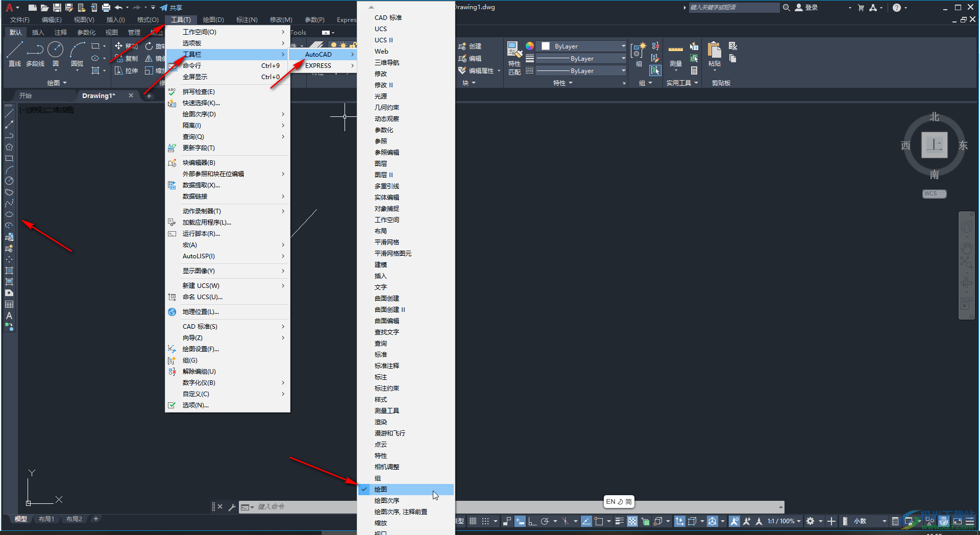Image resolution: width=980 pixels, height=535 pixels.
Task: Toggle object snap tracking in status bar
Action: [586, 521]
